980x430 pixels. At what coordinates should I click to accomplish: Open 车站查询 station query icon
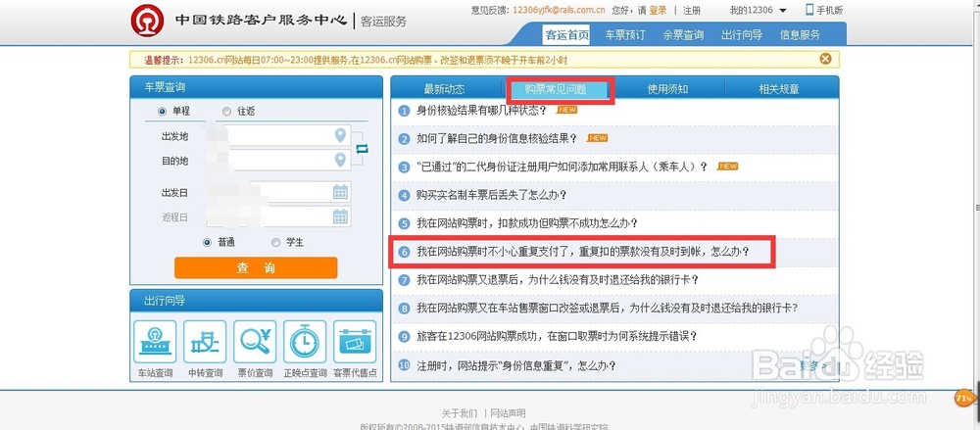[155, 341]
